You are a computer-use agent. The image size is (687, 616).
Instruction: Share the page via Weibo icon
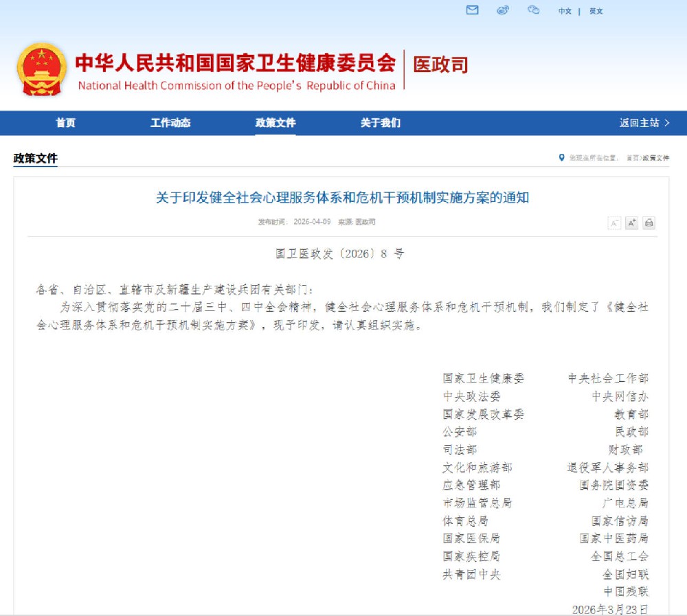click(x=502, y=10)
